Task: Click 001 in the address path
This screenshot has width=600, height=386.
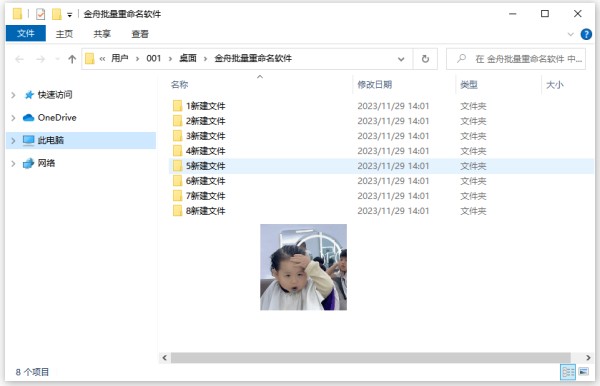Action: [153, 58]
